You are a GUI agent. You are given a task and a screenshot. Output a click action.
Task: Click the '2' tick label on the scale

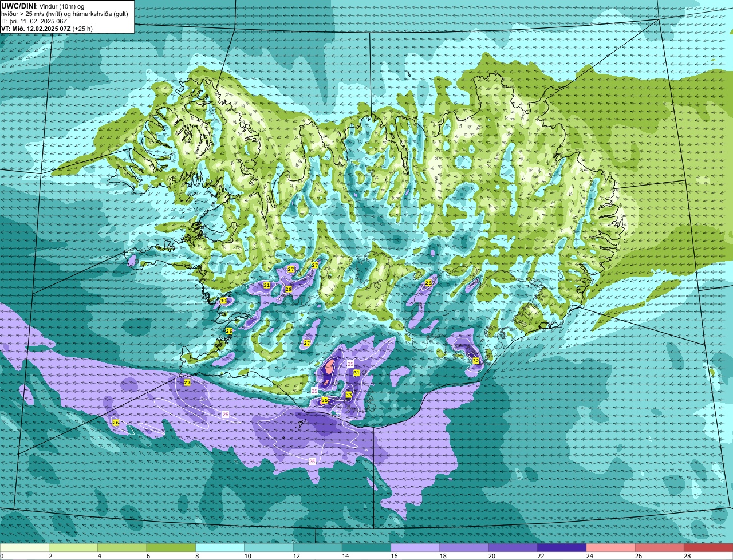click(x=50, y=556)
